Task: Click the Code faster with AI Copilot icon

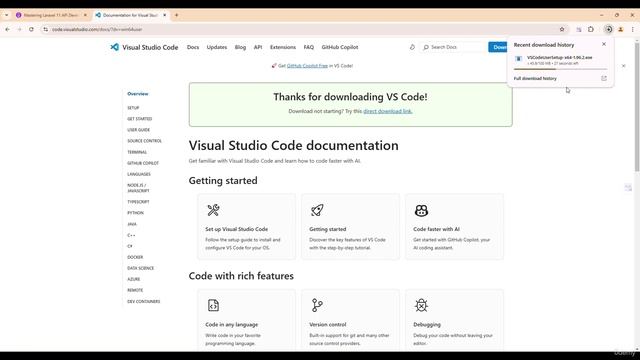Action: 421,210
